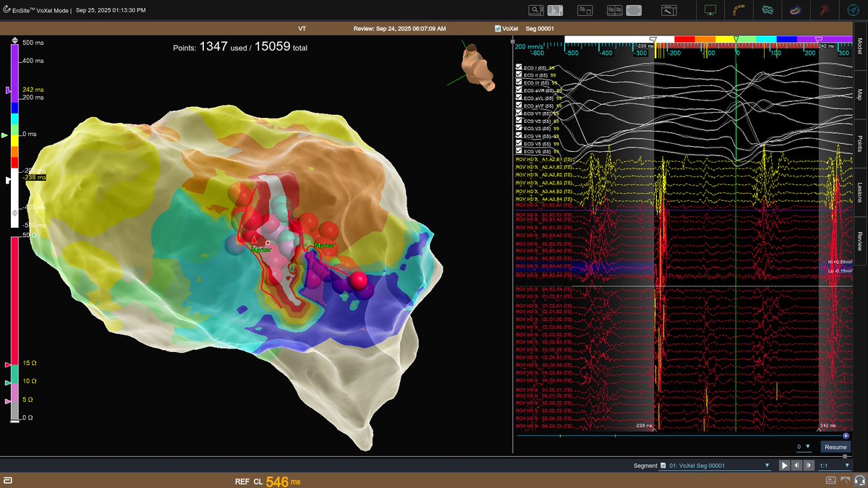
Task: Click the network status icon in bottom bar
Action: 846,481
